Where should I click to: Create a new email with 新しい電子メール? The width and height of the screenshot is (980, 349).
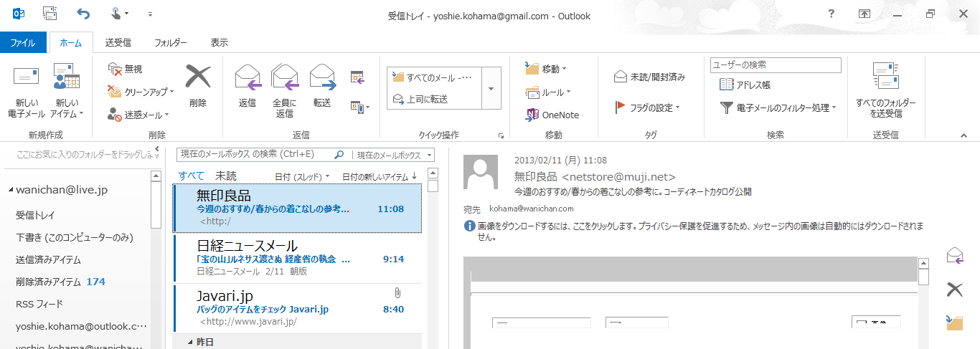26,90
